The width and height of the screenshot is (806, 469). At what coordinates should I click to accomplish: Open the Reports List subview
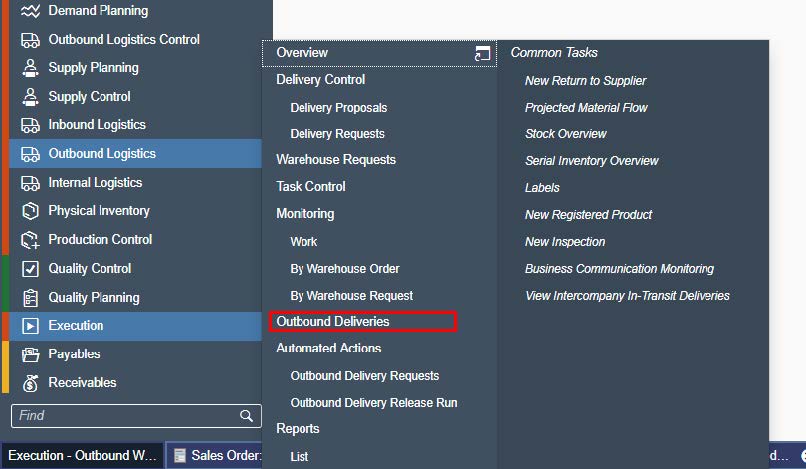299,457
